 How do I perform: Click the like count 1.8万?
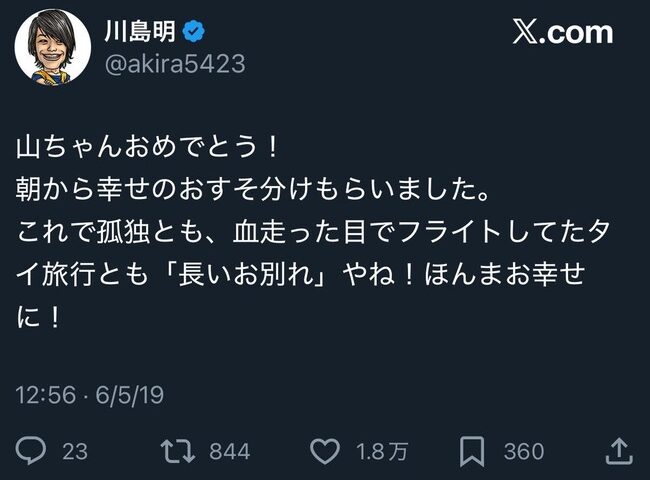tap(381, 452)
